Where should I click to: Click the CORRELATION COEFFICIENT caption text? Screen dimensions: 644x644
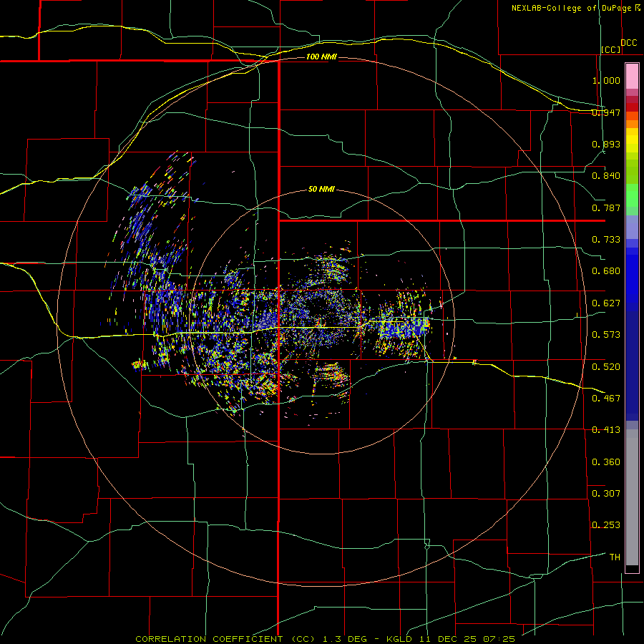(209, 639)
